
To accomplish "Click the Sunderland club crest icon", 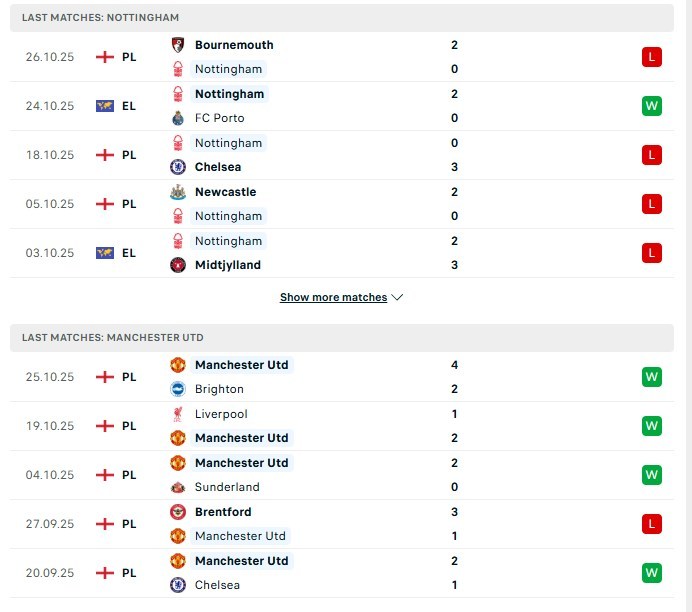I will [x=178, y=487].
